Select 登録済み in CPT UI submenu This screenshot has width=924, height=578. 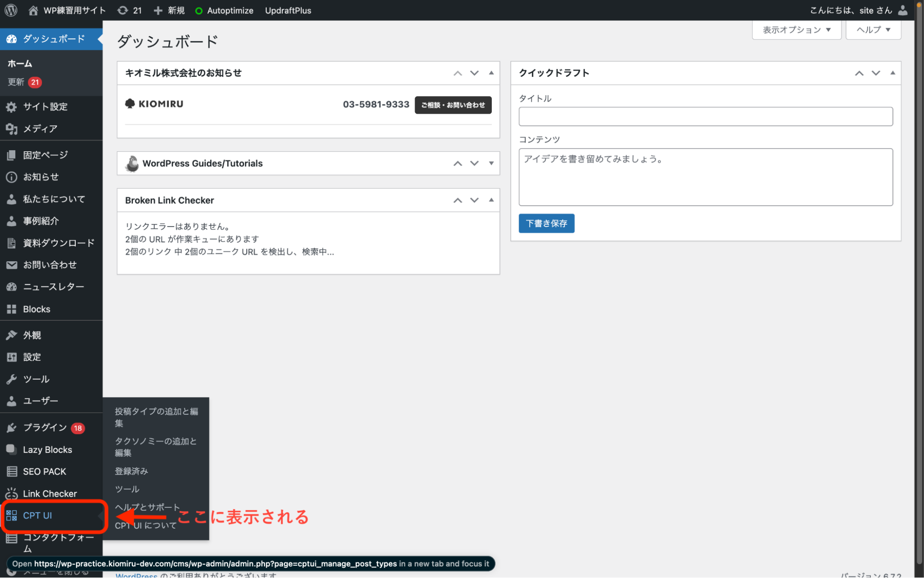pyautogui.click(x=131, y=471)
